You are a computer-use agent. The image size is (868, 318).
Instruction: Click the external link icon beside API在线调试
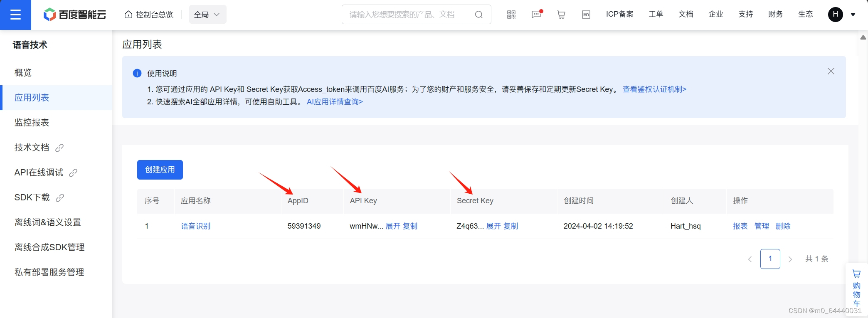[x=73, y=173]
